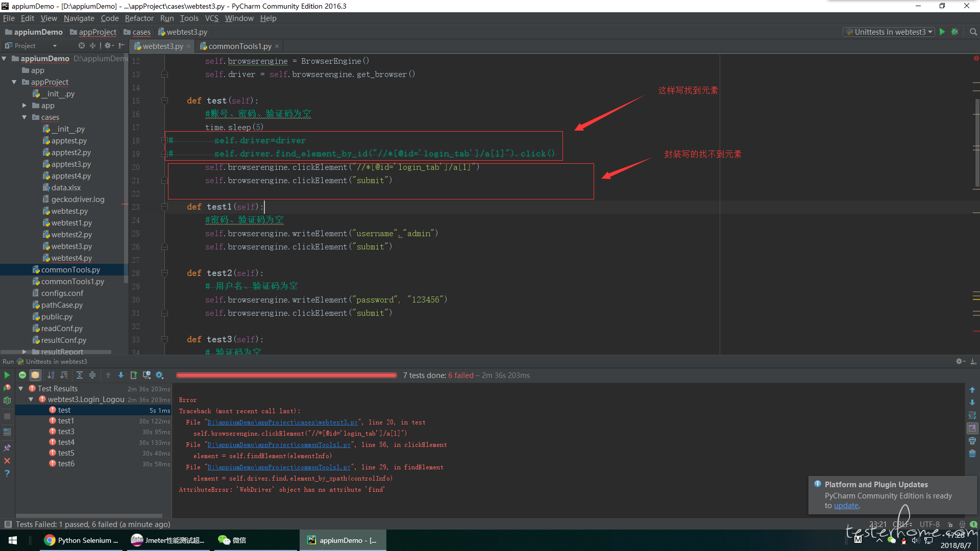Open help with question mark icon
The width and height of the screenshot is (980, 551).
(7, 473)
